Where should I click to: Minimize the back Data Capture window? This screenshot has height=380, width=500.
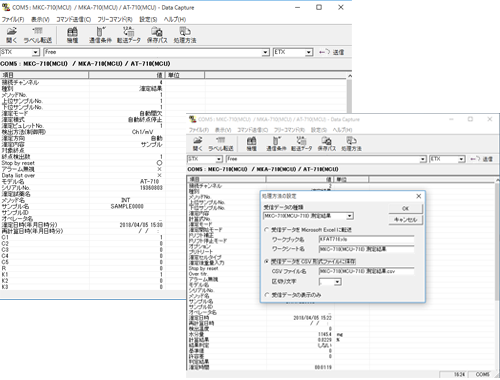(x=298, y=7)
